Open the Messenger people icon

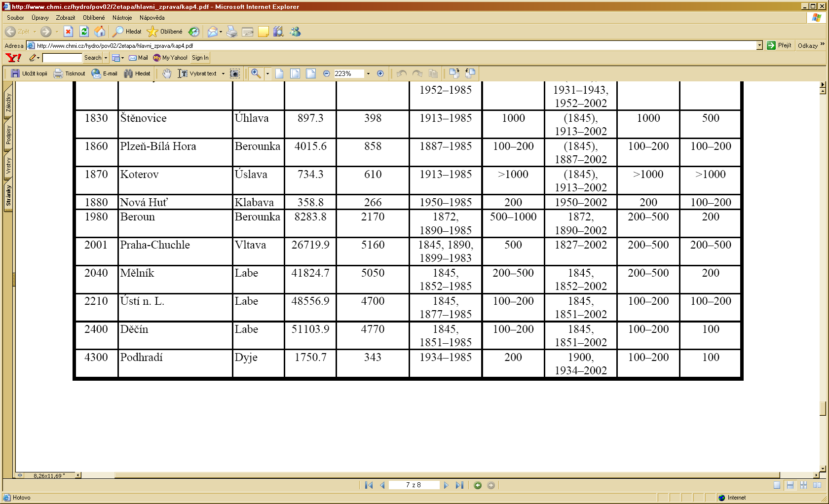[x=295, y=32]
